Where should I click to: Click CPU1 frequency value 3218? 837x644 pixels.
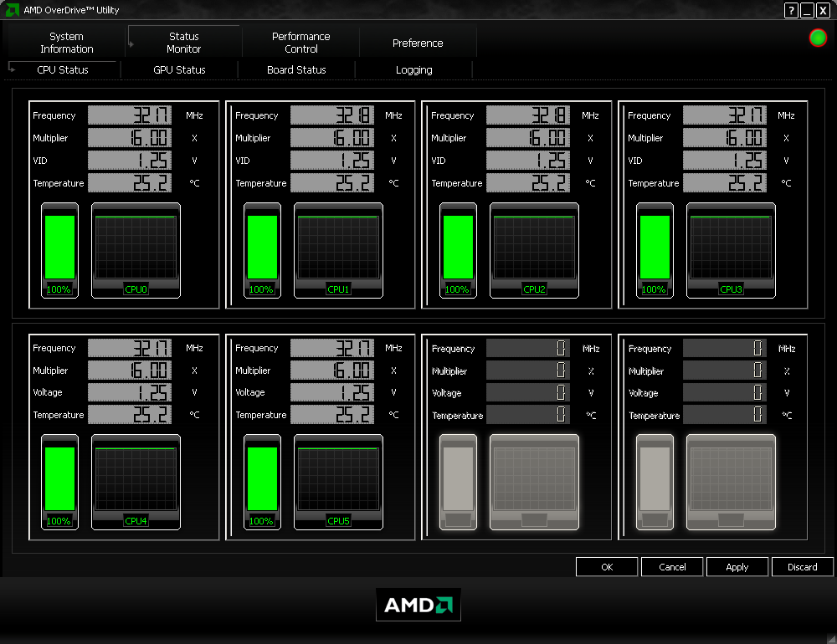[332, 115]
